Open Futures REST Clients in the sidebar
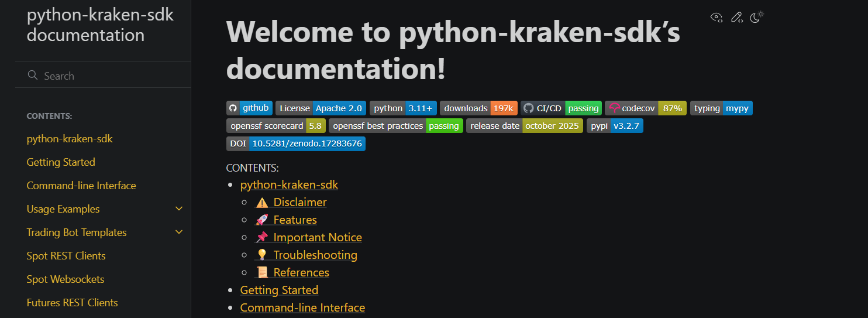This screenshot has width=868, height=318. [x=73, y=303]
